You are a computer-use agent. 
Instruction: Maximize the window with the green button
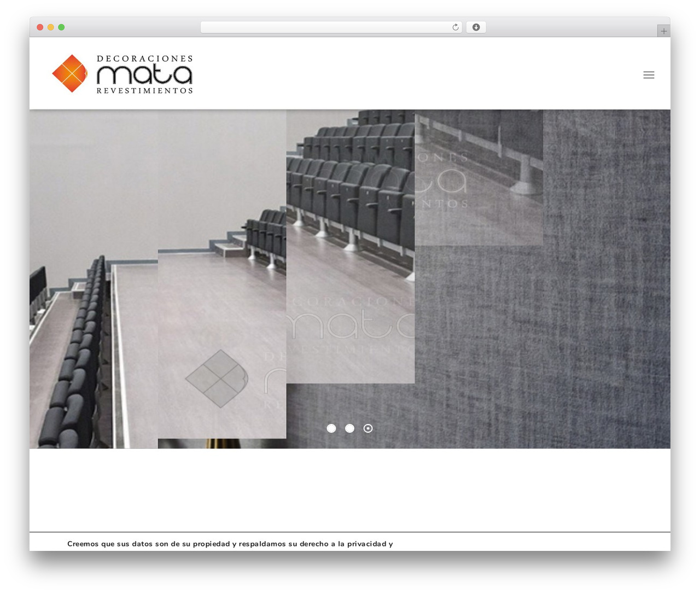click(x=61, y=27)
